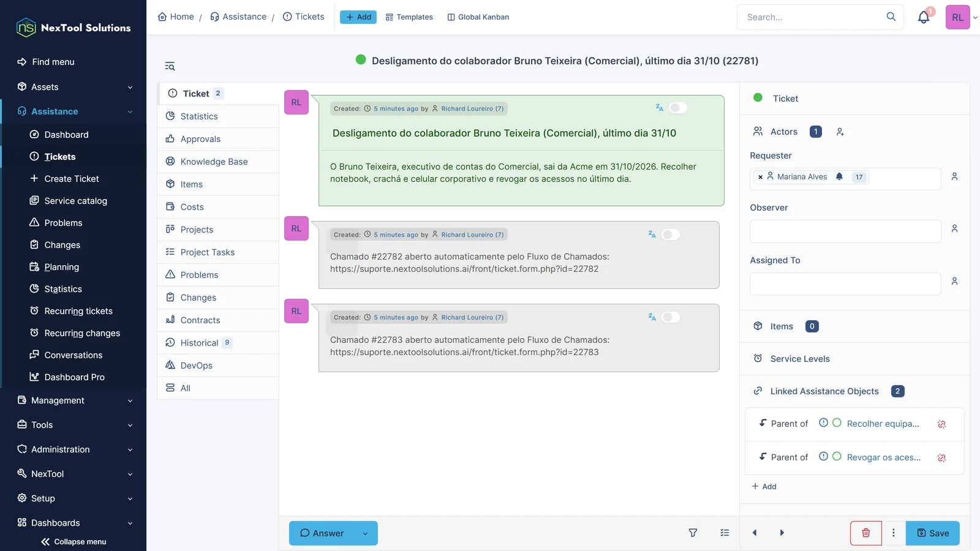Open the timeline filter funnel
This screenshot has width=980, height=551.
click(693, 533)
